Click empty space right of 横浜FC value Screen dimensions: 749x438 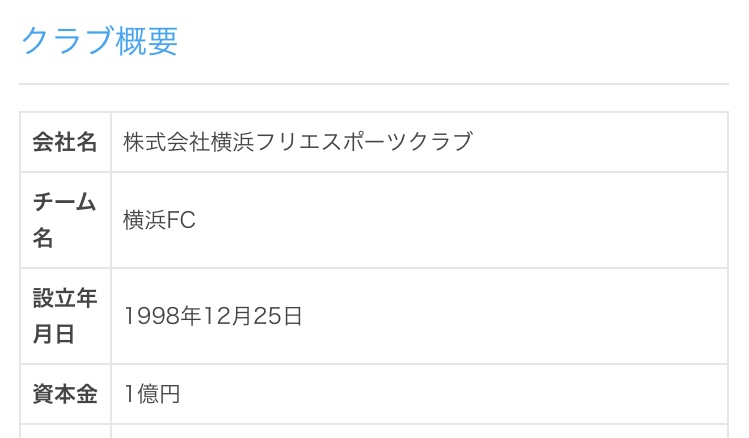coord(461,220)
